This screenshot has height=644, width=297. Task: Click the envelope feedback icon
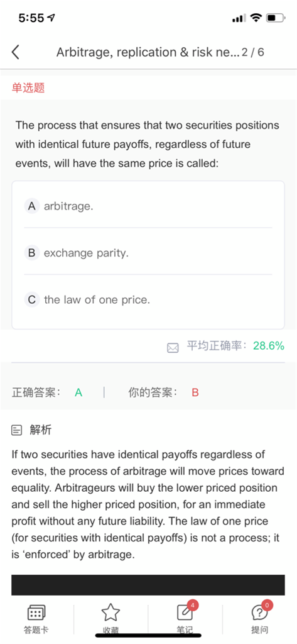pos(173,348)
